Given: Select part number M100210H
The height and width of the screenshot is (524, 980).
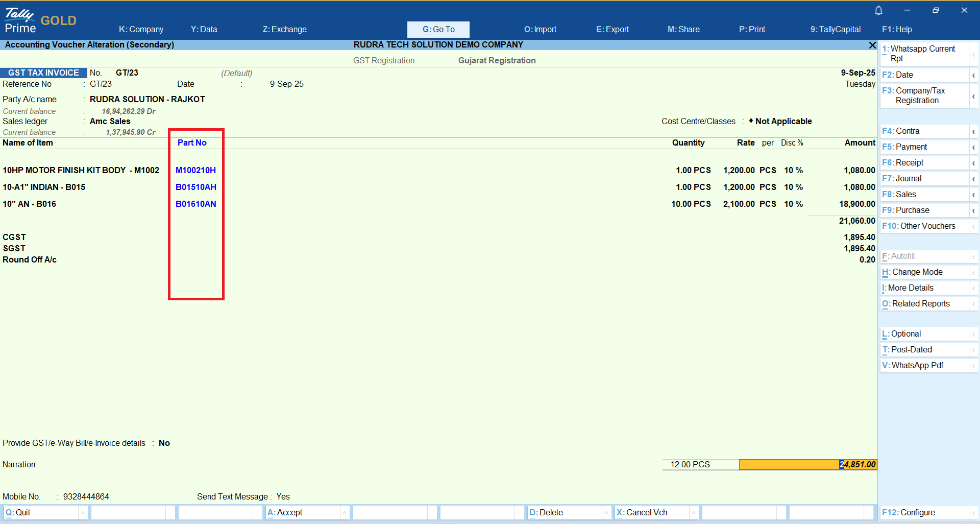Looking at the screenshot, I should tap(195, 171).
